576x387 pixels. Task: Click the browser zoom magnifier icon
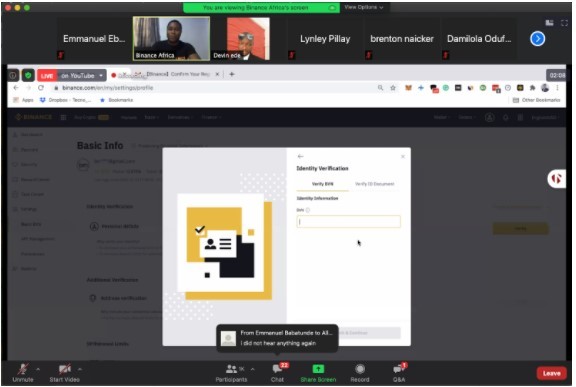(380, 88)
